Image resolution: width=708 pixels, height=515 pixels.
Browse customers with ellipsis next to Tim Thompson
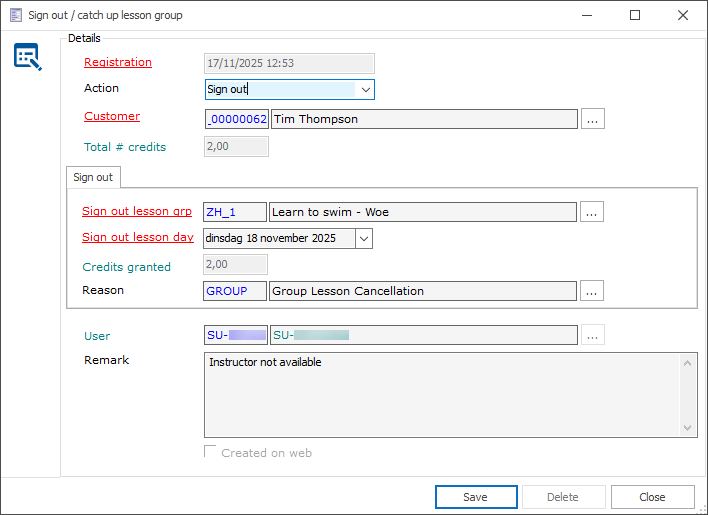coord(592,119)
